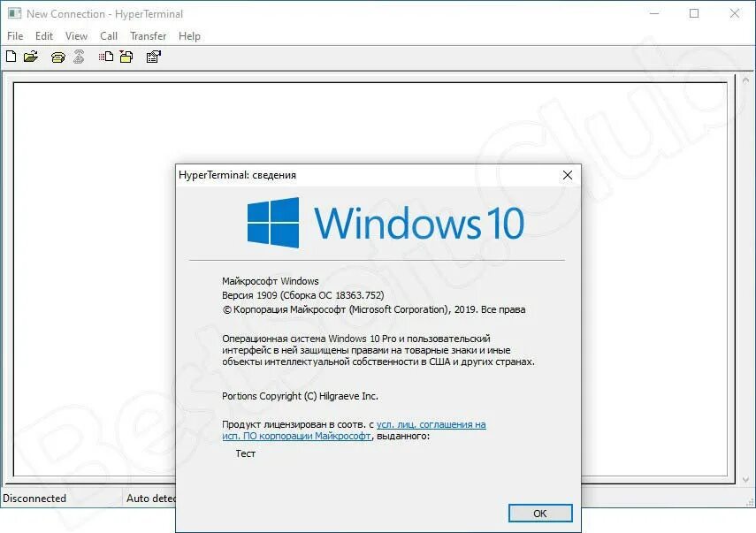This screenshot has width=756, height=533.
Task: Close the New Connection HyperTerminal window
Action: point(734,13)
